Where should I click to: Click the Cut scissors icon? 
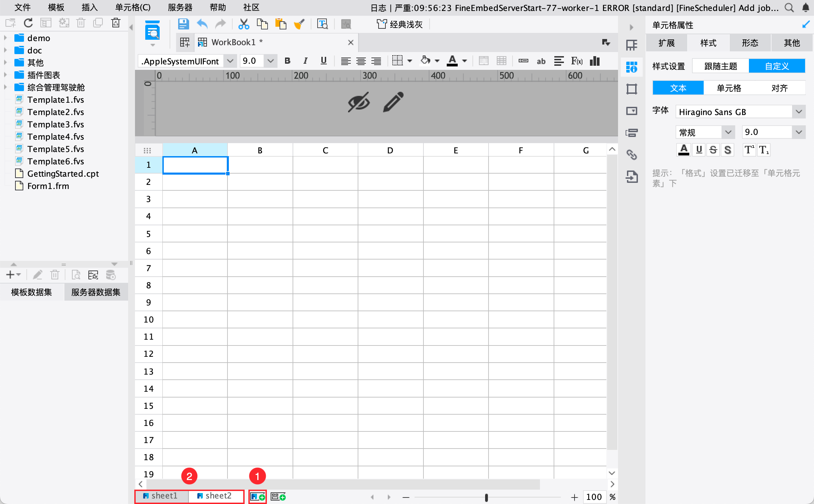click(244, 24)
